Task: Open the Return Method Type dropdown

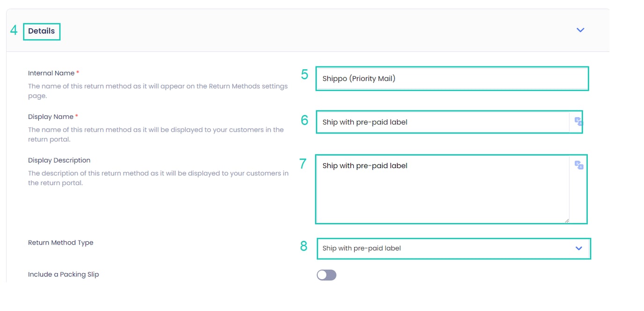Action: click(454, 248)
